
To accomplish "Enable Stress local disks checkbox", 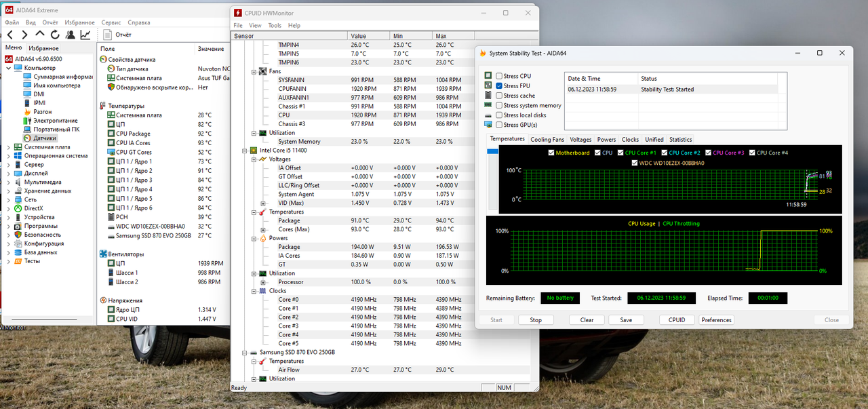I will [500, 115].
